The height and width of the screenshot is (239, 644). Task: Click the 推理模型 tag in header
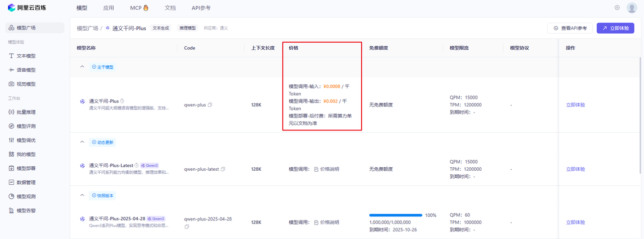[x=188, y=28]
